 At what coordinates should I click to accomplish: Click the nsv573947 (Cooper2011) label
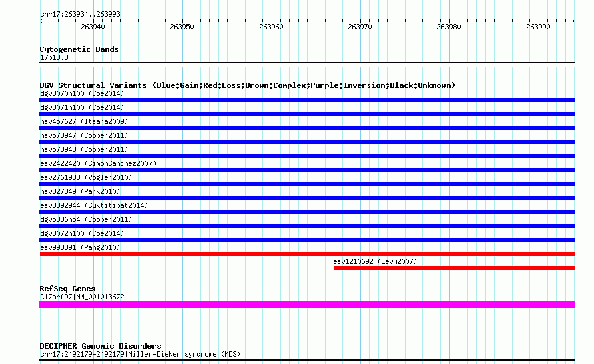(x=84, y=135)
